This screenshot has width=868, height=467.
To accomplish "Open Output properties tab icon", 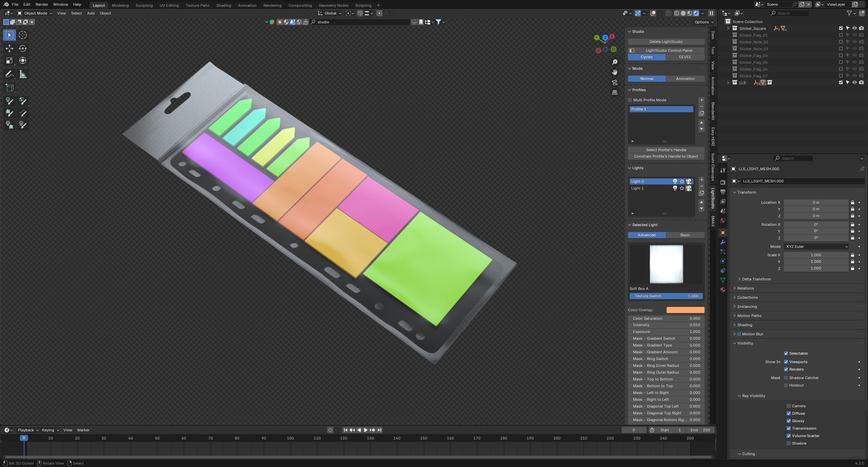I will [723, 192].
